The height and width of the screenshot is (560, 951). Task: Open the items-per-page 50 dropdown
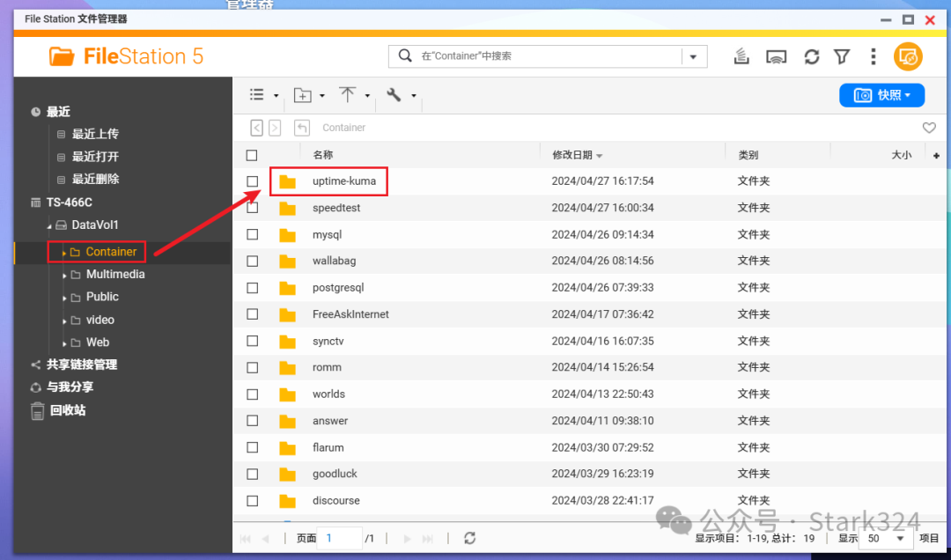click(886, 539)
